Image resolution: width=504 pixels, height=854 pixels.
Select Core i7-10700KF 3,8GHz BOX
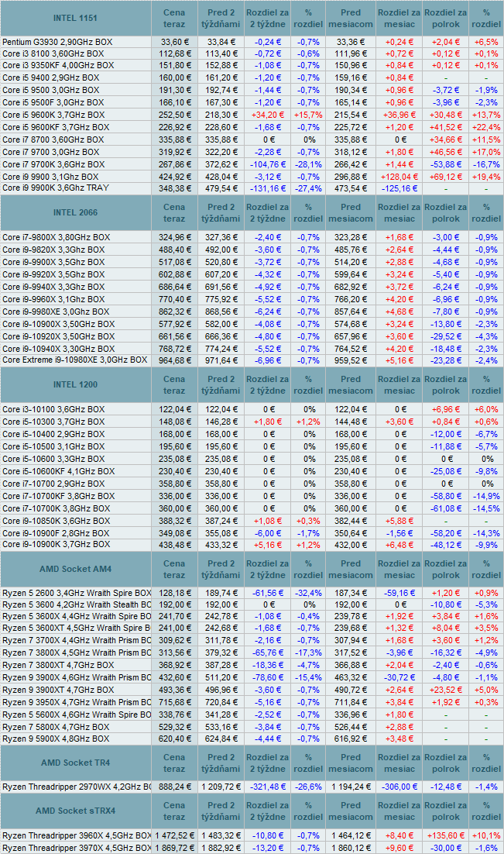[58, 496]
